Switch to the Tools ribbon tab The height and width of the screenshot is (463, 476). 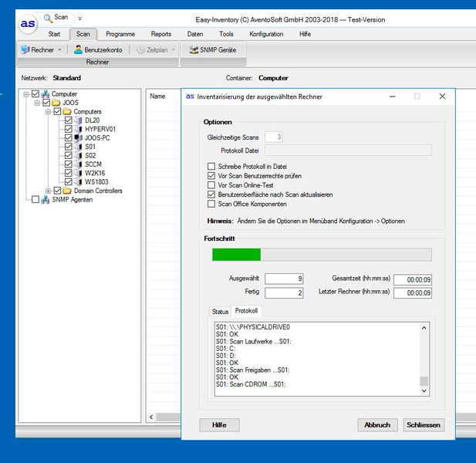[226, 34]
